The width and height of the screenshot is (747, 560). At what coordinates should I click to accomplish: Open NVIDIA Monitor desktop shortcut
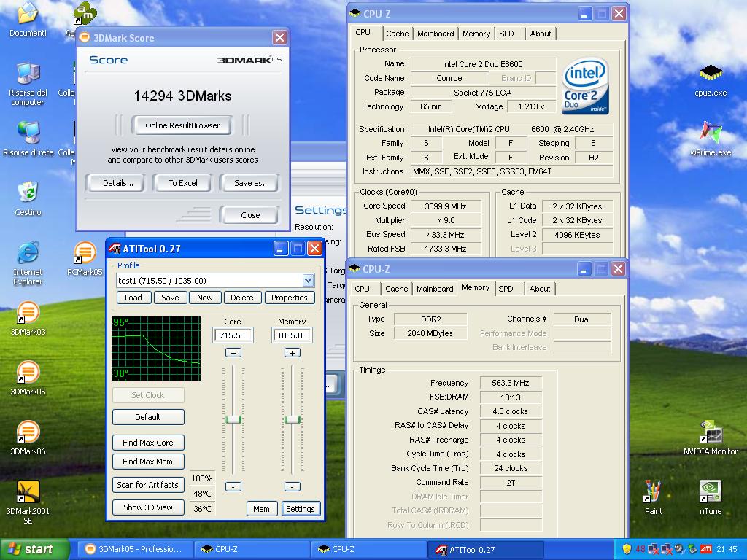coord(711,437)
